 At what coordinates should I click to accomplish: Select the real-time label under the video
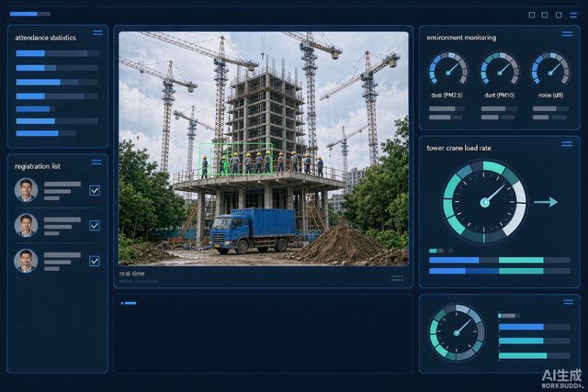coord(131,274)
